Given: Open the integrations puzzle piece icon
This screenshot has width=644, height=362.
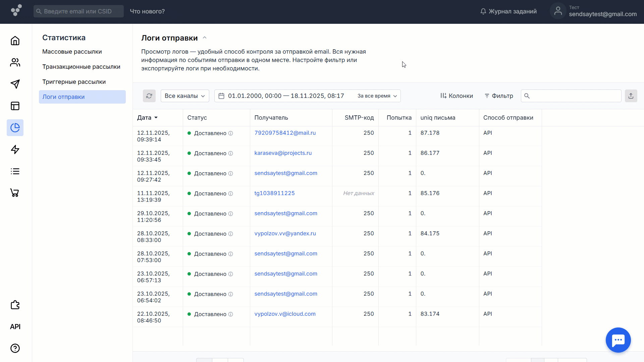Looking at the screenshot, I should pyautogui.click(x=15, y=305).
